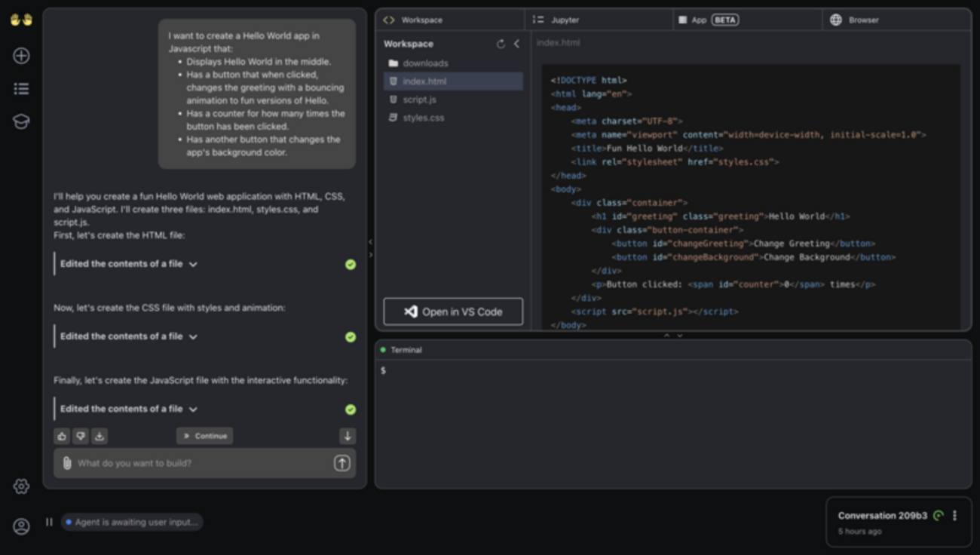Open conversation 209b3 three-dot menu
Viewport: 980px width, 555px height.
point(954,516)
